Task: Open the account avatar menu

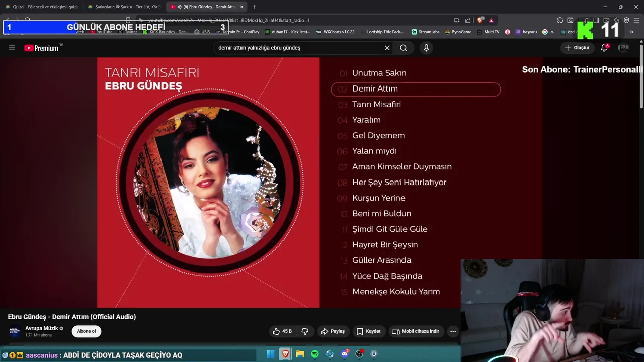Action: [623, 48]
